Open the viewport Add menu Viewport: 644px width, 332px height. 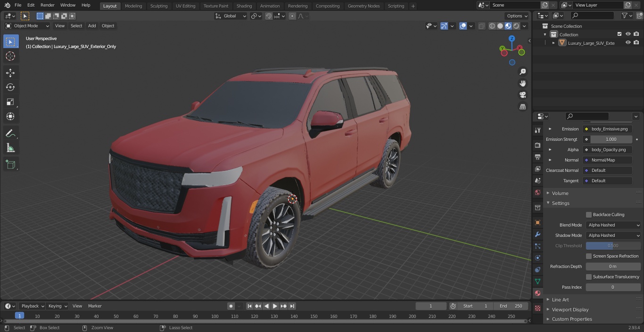(x=92, y=26)
